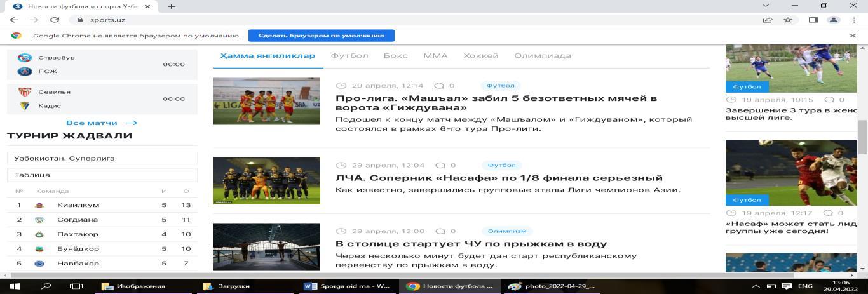The image size is (868, 294).
Task: Open Nasaf team photo thumbnail
Action: tap(266, 181)
